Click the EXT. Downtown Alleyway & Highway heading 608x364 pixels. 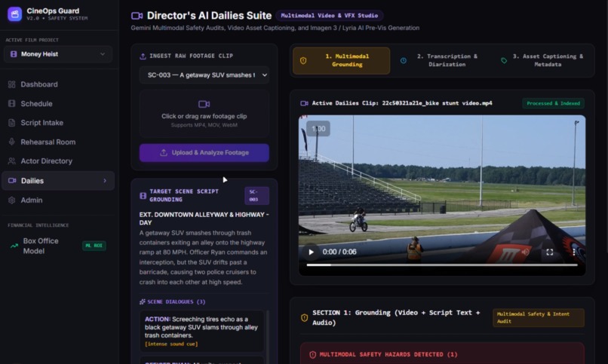tap(204, 219)
